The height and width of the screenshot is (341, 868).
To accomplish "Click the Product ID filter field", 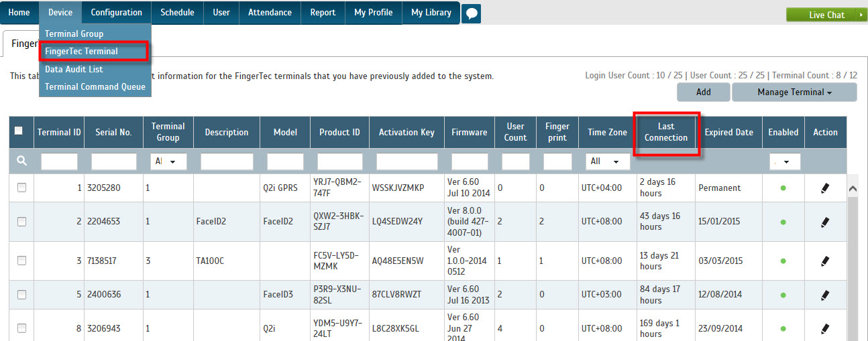I will coord(339,161).
